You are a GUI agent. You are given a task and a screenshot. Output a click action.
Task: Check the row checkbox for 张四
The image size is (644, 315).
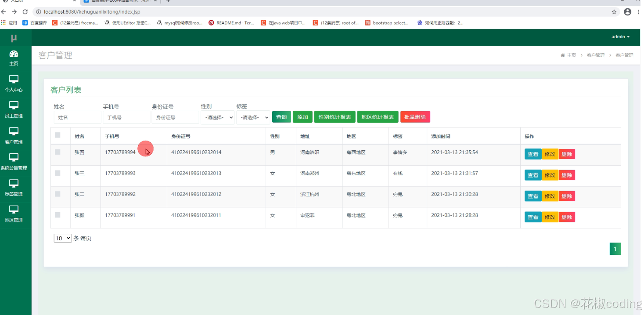58,152
